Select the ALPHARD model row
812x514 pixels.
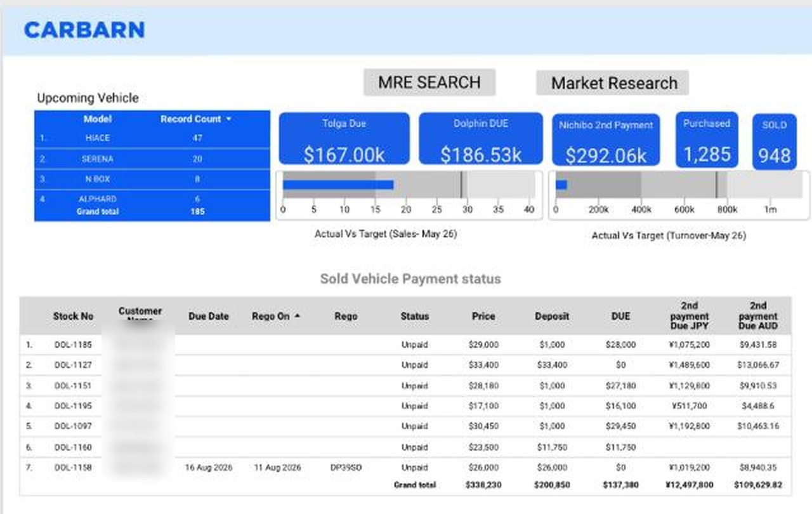(152, 199)
